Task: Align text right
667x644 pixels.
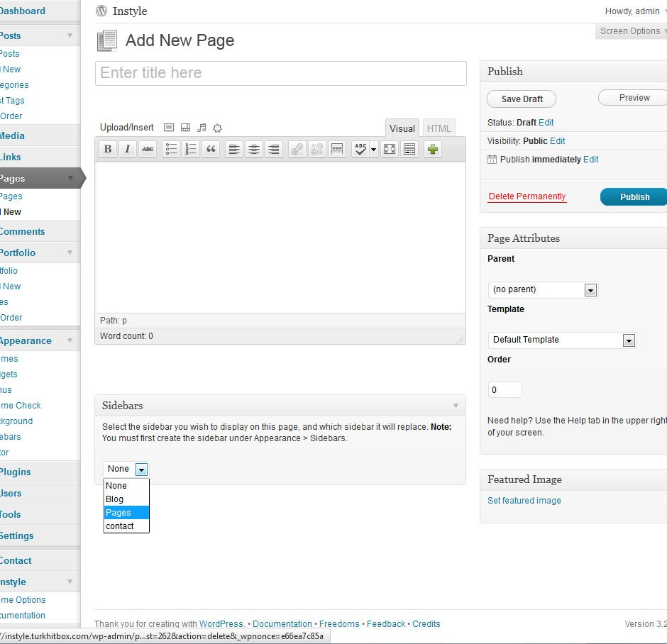Action: 274,149
